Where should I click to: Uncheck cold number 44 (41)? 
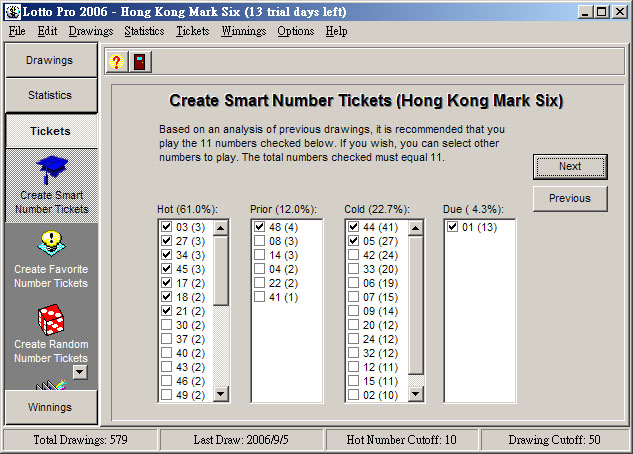tap(354, 228)
